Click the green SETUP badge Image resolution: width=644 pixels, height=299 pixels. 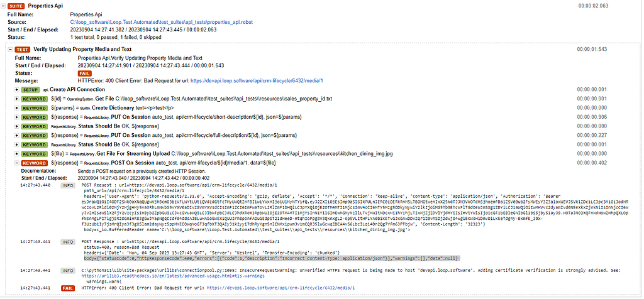(31, 90)
